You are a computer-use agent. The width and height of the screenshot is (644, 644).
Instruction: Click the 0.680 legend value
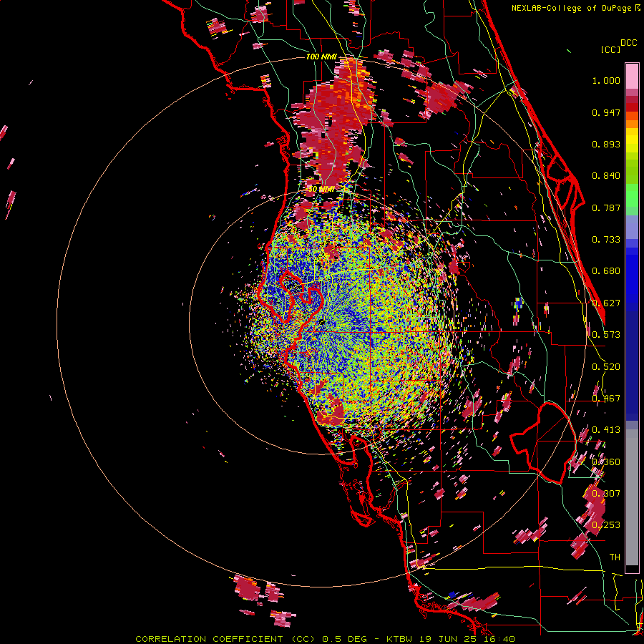click(606, 271)
